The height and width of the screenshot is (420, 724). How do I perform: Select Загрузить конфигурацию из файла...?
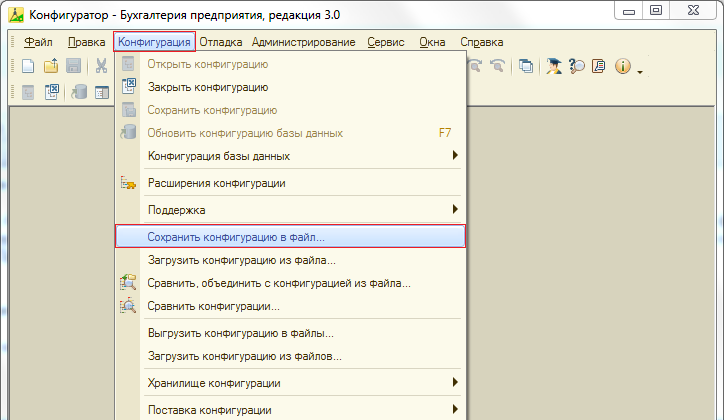[x=290, y=260]
